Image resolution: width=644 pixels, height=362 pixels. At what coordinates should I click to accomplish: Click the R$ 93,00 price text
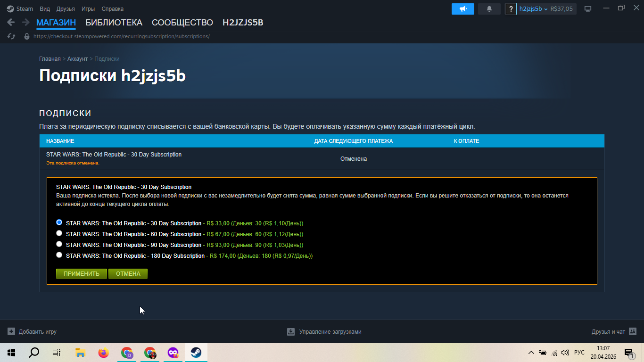(218, 245)
